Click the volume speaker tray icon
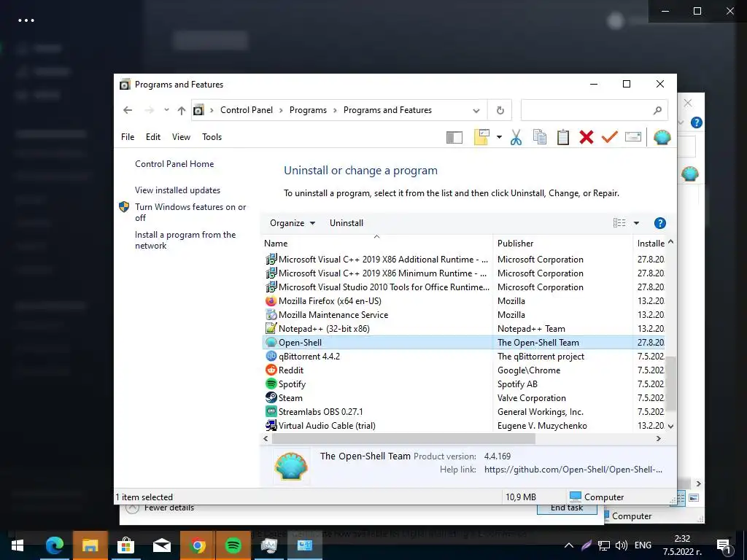This screenshot has width=747, height=560. 622,545
